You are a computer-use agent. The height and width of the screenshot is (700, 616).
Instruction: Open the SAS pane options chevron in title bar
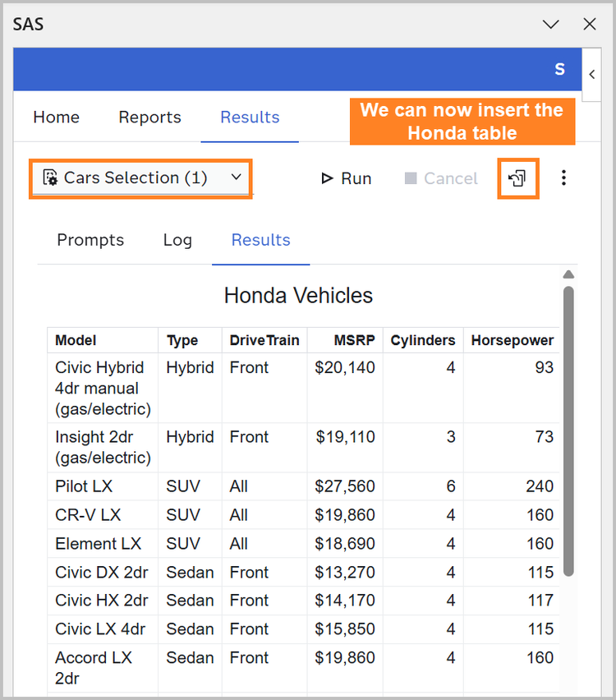pyautogui.click(x=551, y=24)
